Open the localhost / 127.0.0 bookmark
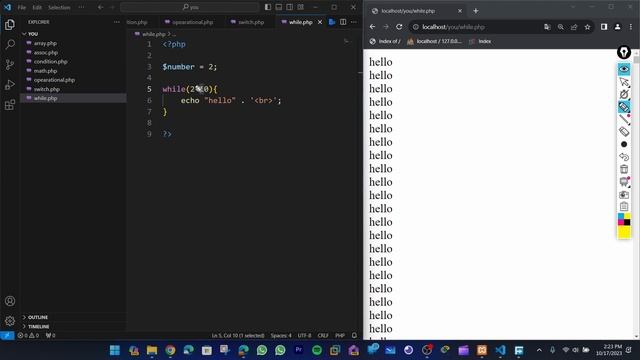Screen dimensions: 640x360 [435, 41]
